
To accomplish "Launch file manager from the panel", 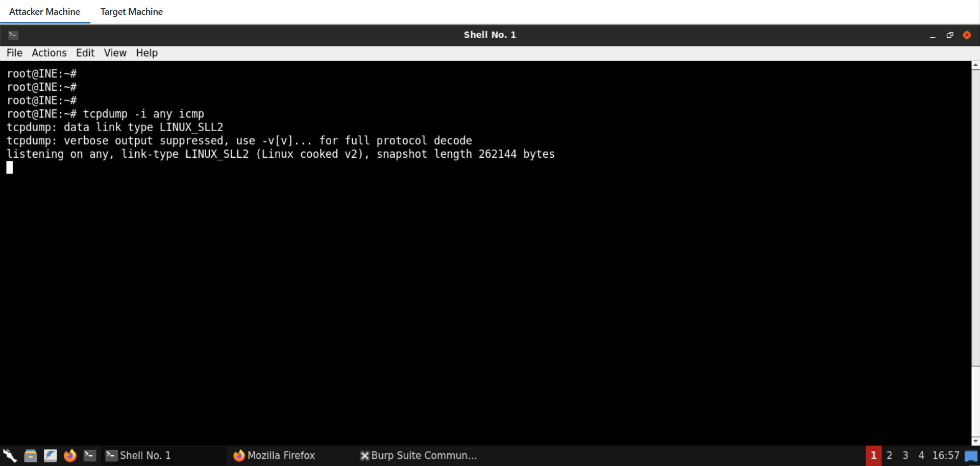I will point(31,455).
